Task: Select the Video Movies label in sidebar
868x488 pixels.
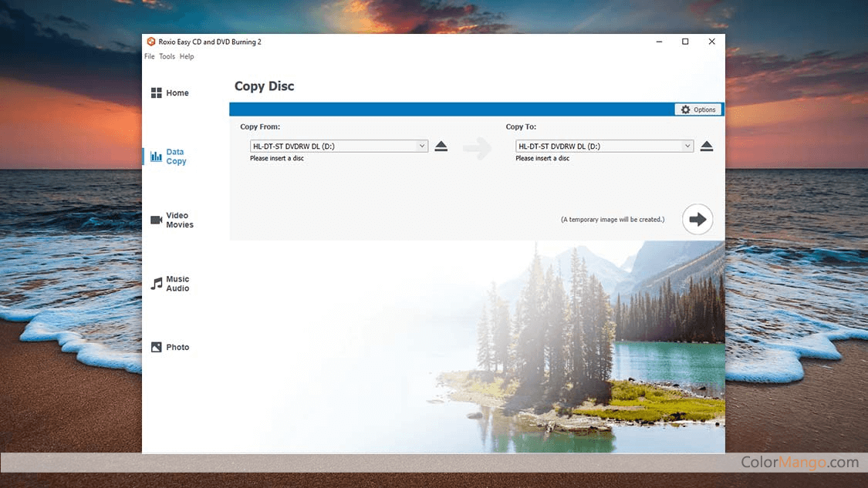Action: pyautogui.click(x=180, y=220)
